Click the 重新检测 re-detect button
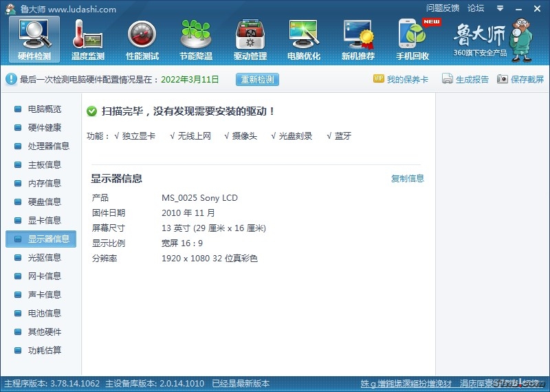Image resolution: width=550 pixels, height=392 pixels. click(257, 80)
